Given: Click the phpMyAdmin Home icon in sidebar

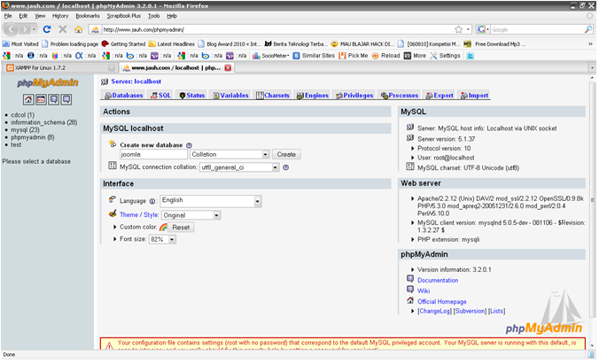Looking at the screenshot, I should [28, 100].
